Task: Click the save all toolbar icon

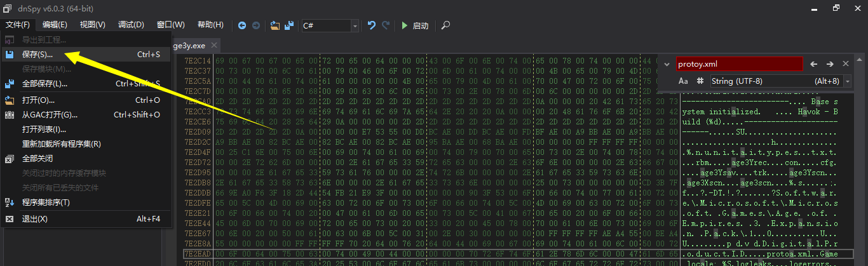Action: [289, 25]
